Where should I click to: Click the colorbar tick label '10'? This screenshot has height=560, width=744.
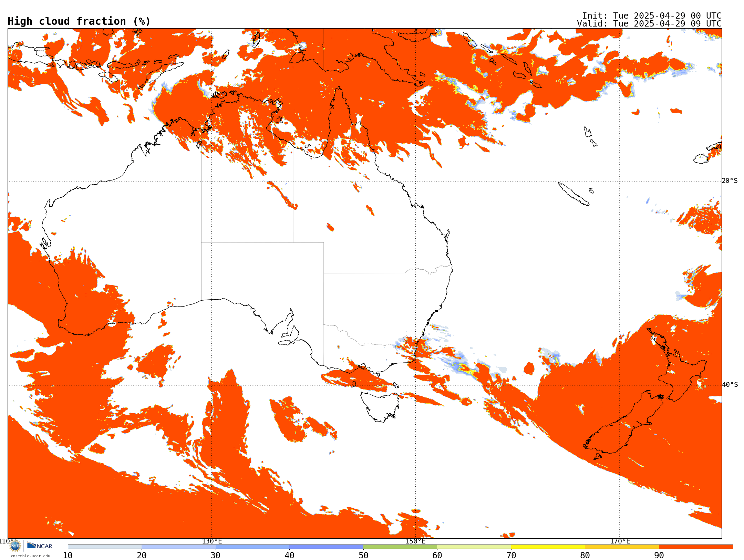(68, 556)
